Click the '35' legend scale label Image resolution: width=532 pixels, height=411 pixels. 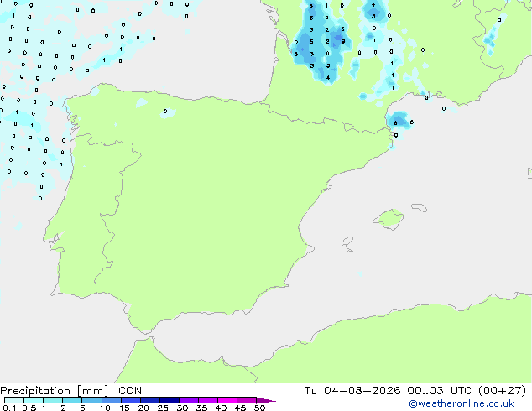(x=201, y=408)
